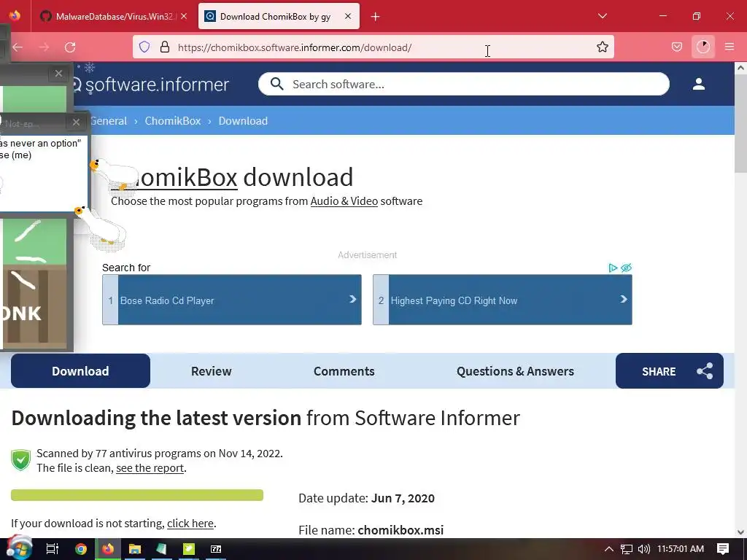This screenshot has height=560, width=747.
Task: Close the MalwareDatabase GitHub tab
Action: coord(184,16)
